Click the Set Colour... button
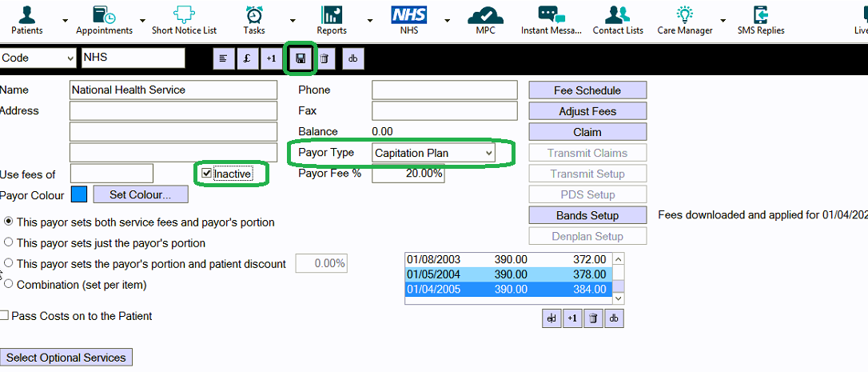This screenshot has height=372, width=868. click(x=141, y=194)
